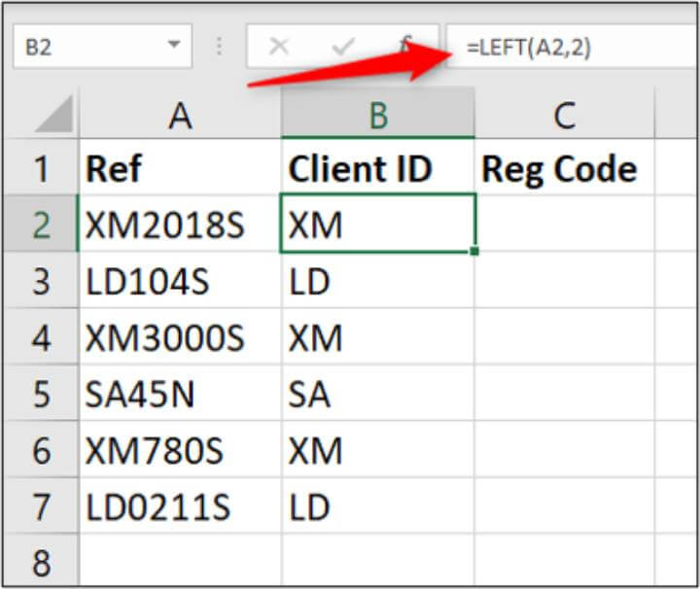Select row 8 header
Viewport: 700px width, 589px height.
click(40, 563)
